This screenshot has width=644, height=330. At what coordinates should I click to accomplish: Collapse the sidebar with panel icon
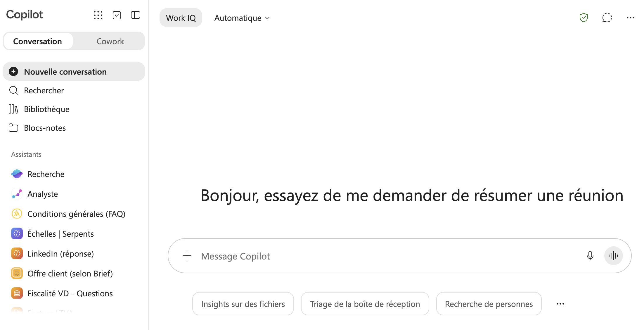[136, 15]
